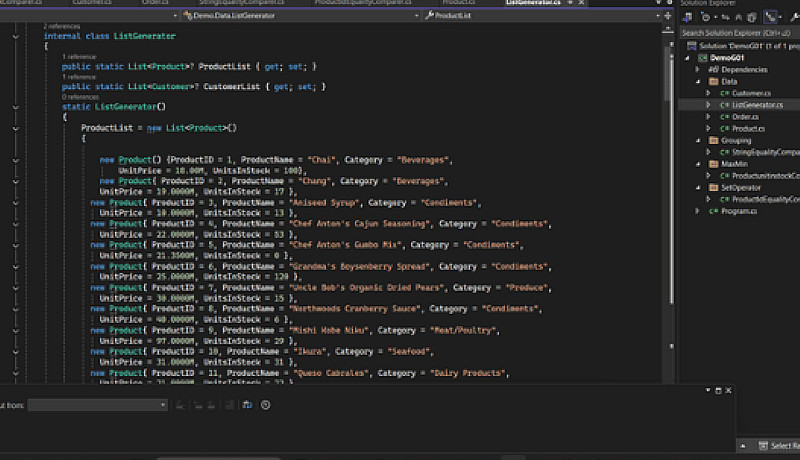Viewport: 800px width, 460px height.
Task: Click C# icon next to Program.cs
Action: [714, 211]
